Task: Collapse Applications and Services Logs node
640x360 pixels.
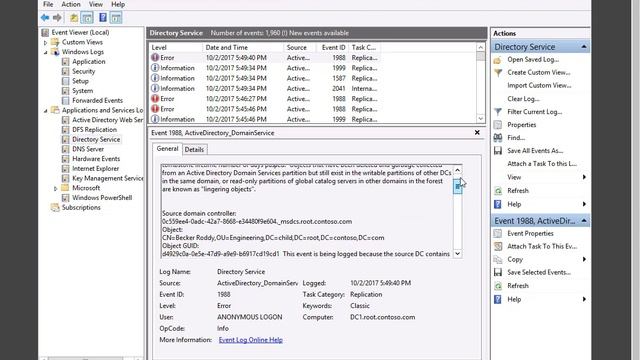Action: coord(46,111)
